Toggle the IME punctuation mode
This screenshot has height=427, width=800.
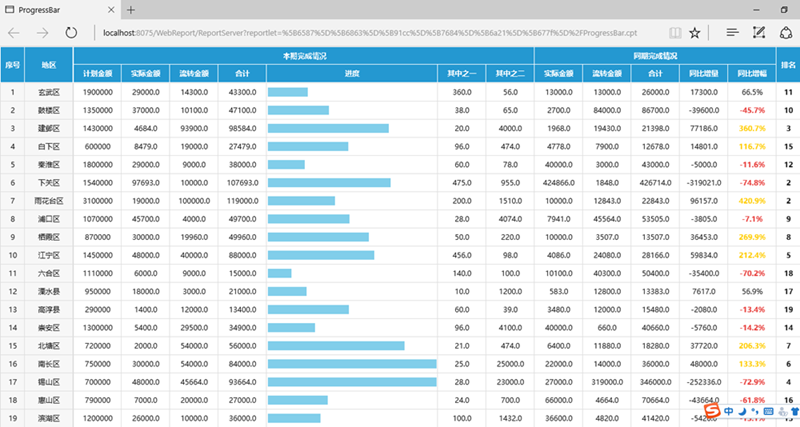[753, 410]
